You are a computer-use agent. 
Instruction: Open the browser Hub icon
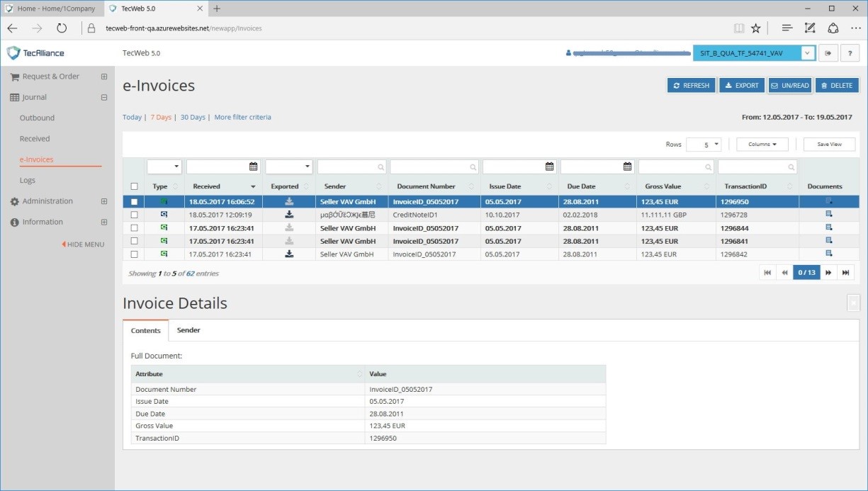point(787,28)
